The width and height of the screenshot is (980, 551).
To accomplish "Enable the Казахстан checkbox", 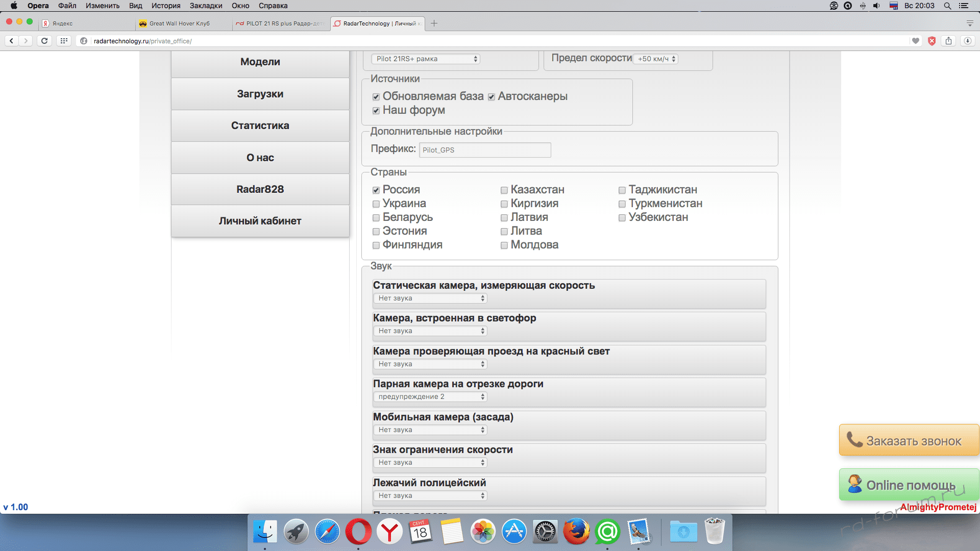I will [x=504, y=190].
